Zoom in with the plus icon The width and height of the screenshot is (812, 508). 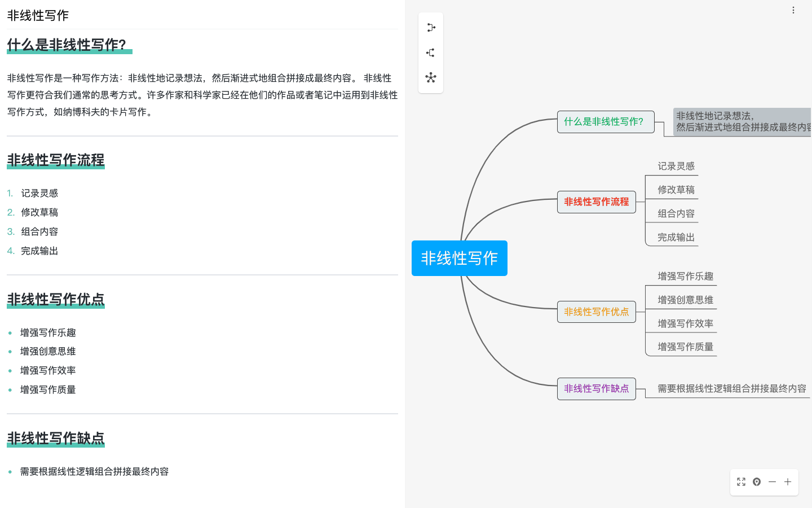click(x=788, y=482)
